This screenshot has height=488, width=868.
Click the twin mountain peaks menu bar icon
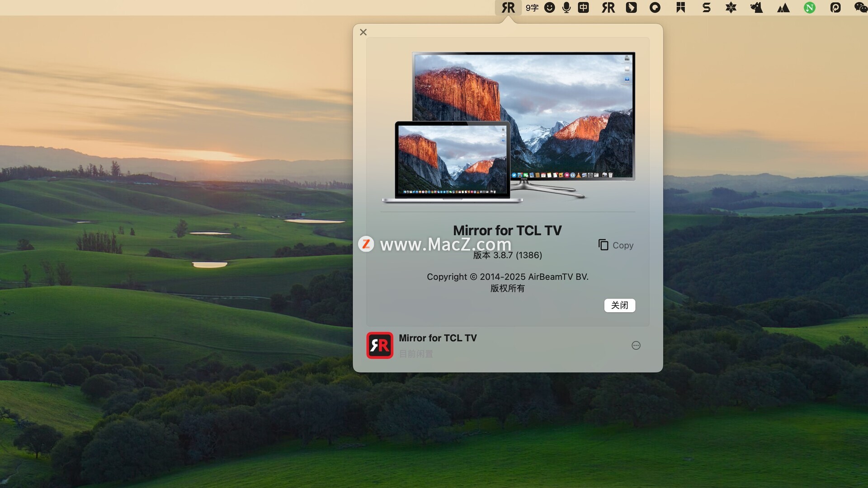coord(783,8)
